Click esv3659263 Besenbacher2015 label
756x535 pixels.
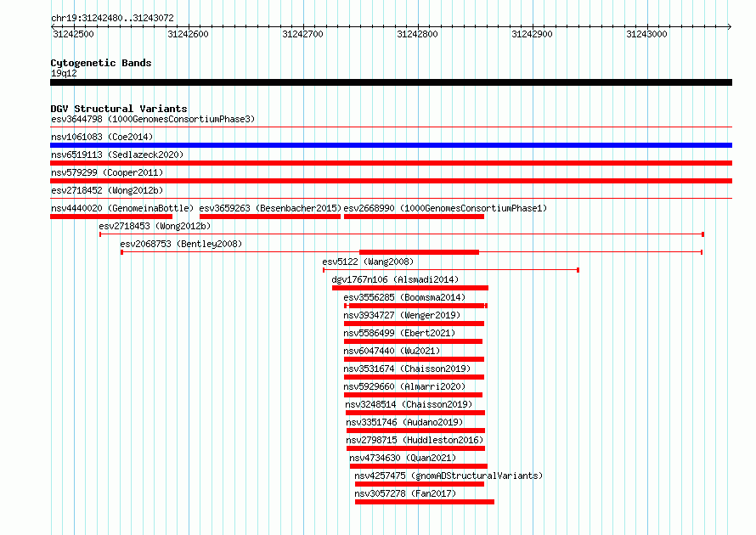[x=270, y=208]
